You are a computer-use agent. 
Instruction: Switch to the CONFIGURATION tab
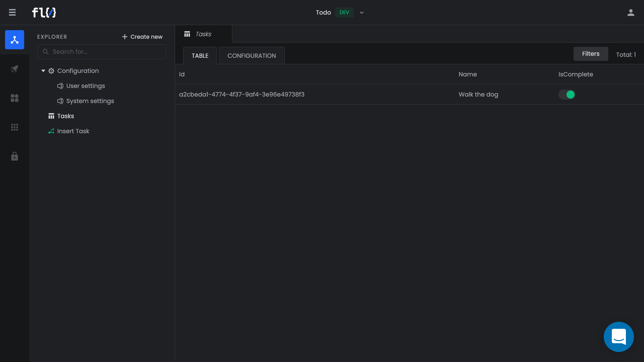click(252, 56)
